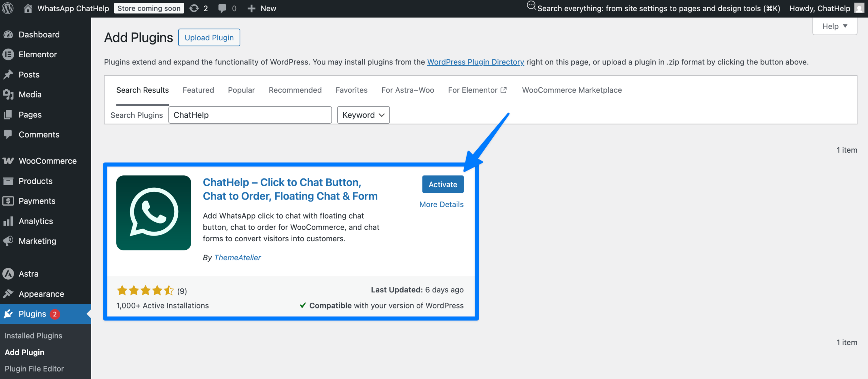The width and height of the screenshot is (868, 379).
Task: Open WooCommerce from the sidebar icon
Action: point(8,161)
